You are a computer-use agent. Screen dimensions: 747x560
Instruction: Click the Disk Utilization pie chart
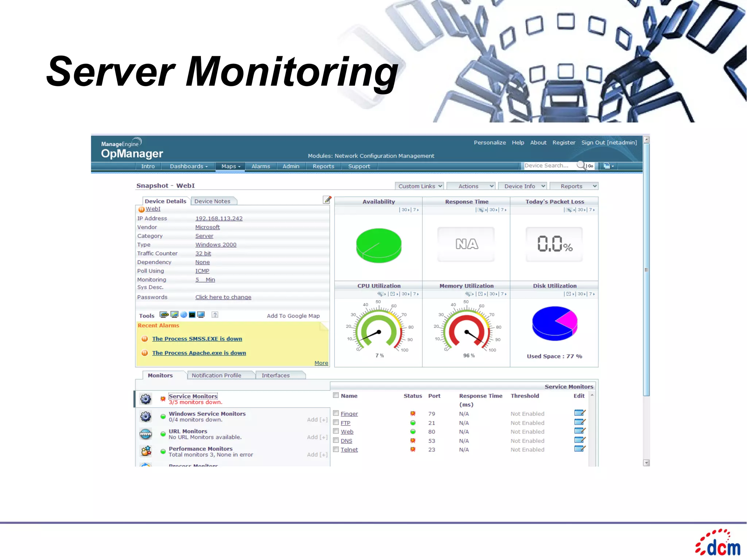[x=555, y=324]
